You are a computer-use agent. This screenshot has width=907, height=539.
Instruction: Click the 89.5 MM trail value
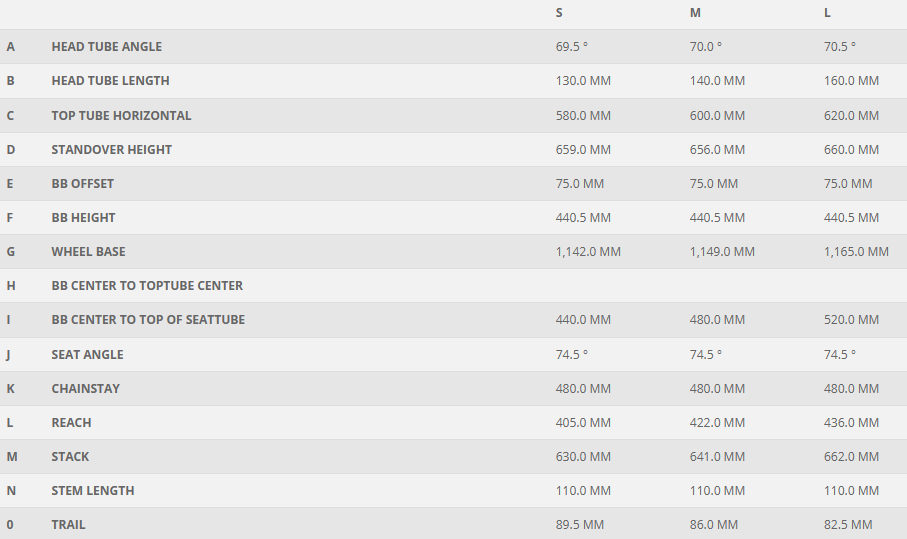pos(579,525)
